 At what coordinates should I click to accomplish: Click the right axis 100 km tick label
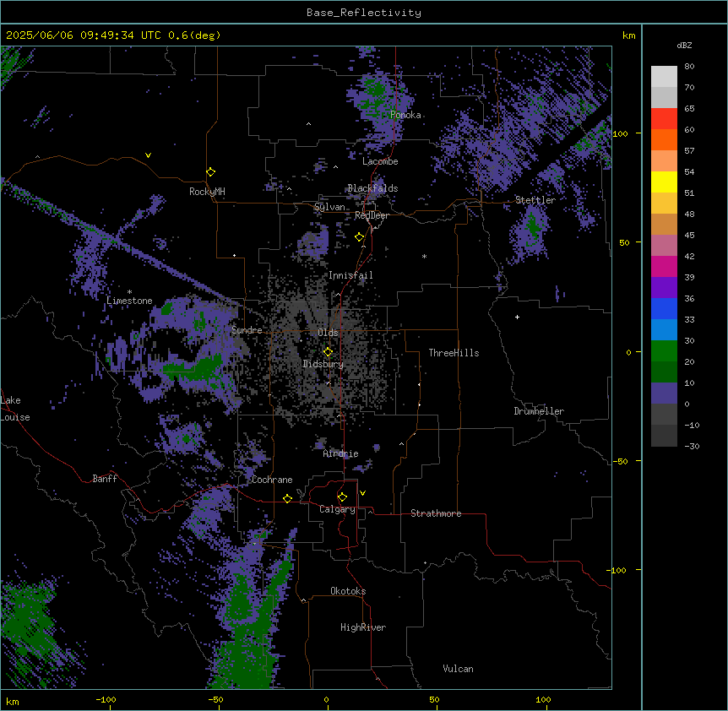(620, 133)
